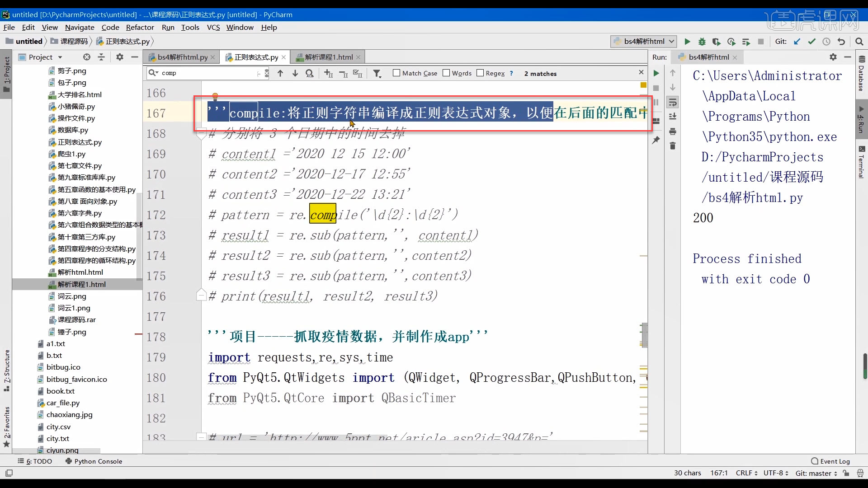Screen dimensions: 868x488
Task: Click into the find search field
Action: coord(208,73)
